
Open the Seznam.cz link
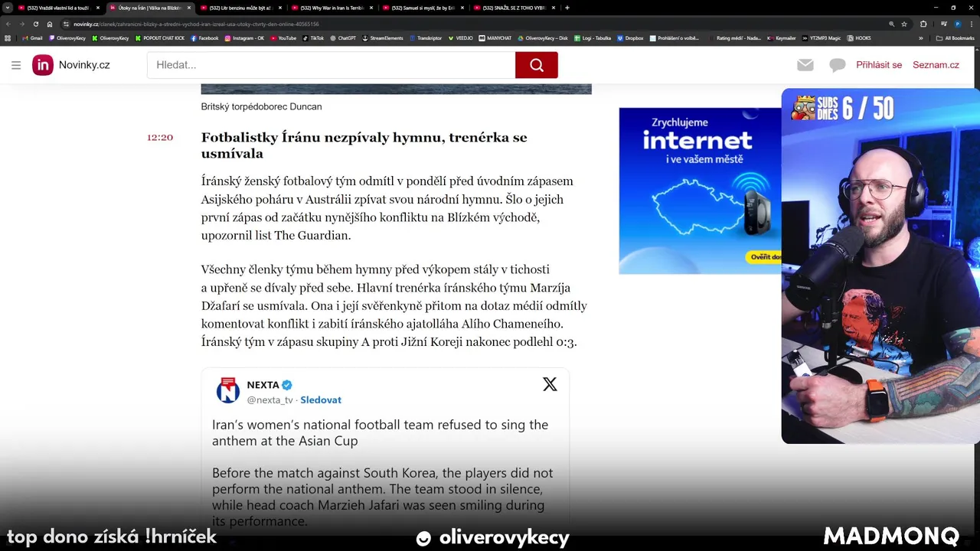[x=936, y=65]
